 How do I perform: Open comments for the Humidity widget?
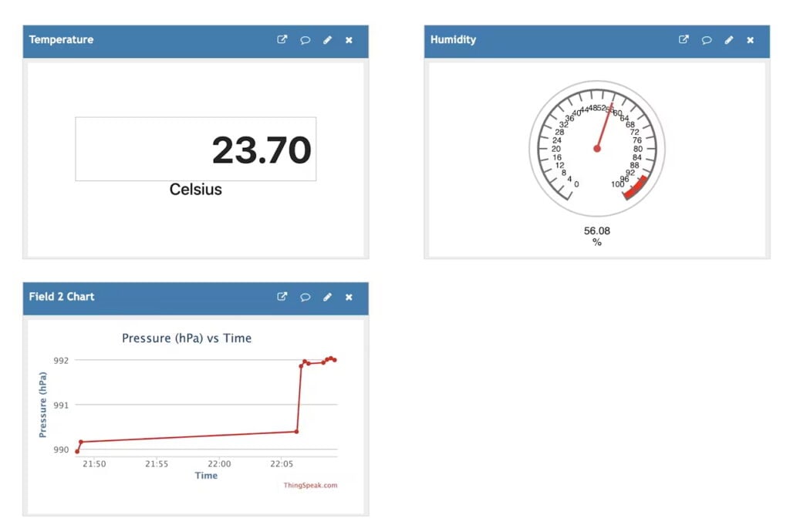[706, 40]
